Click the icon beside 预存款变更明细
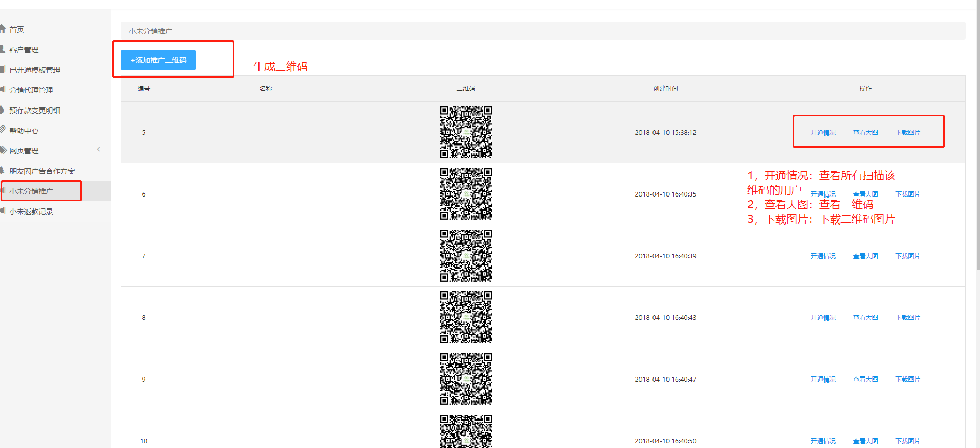Image resolution: width=980 pixels, height=448 pixels. tap(3, 110)
